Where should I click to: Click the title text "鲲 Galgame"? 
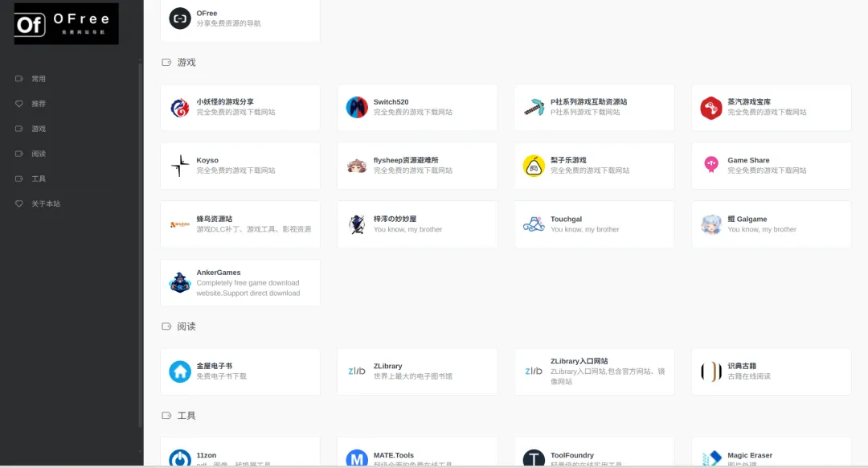(747, 219)
